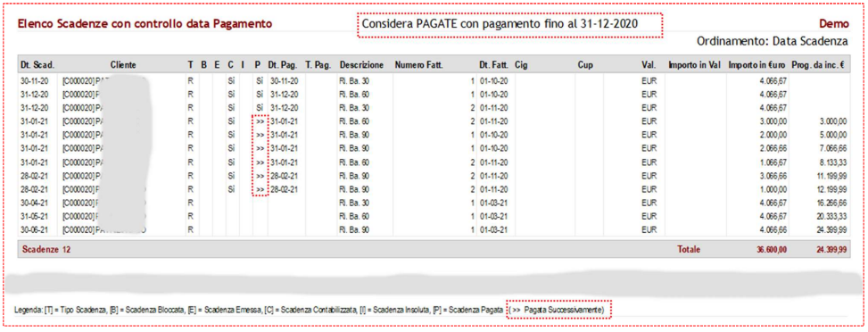The width and height of the screenshot is (868, 332).
Task: Click the 'Cig' column header
Action: pos(521,65)
